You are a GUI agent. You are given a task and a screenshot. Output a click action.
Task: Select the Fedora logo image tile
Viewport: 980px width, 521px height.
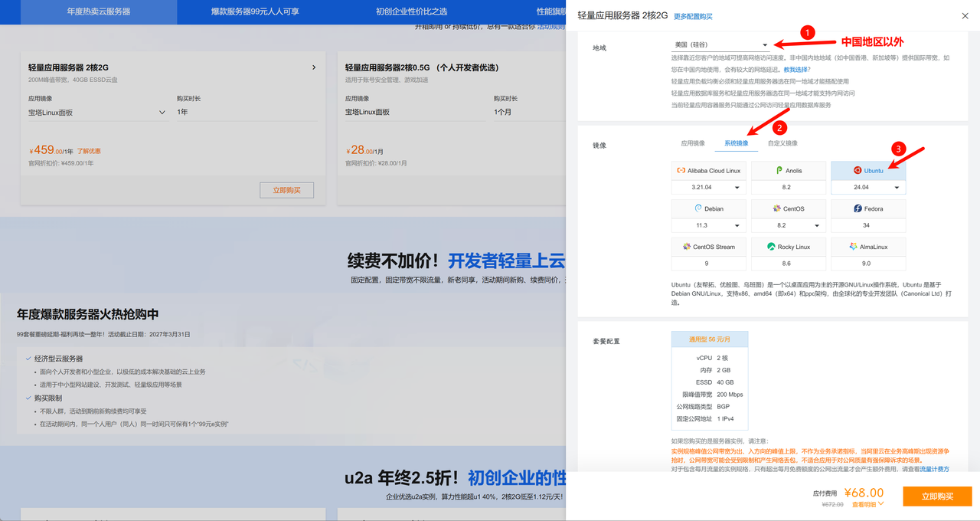(x=858, y=208)
